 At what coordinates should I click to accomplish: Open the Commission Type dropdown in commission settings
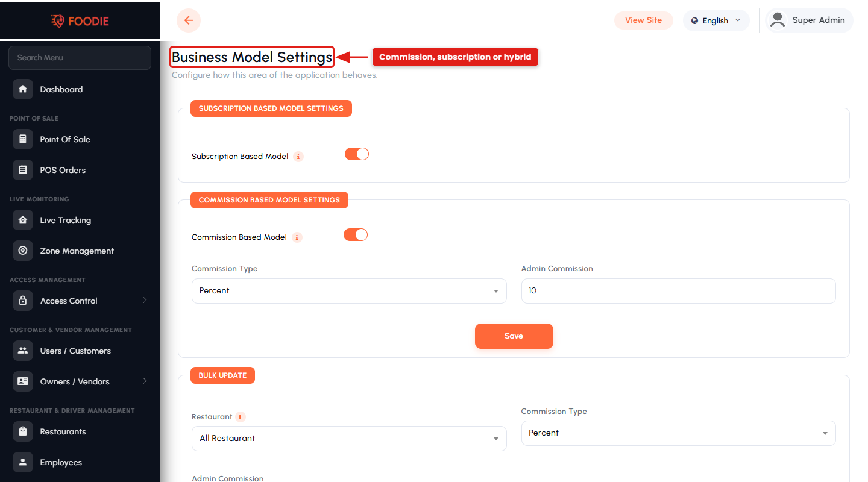(x=349, y=291)
